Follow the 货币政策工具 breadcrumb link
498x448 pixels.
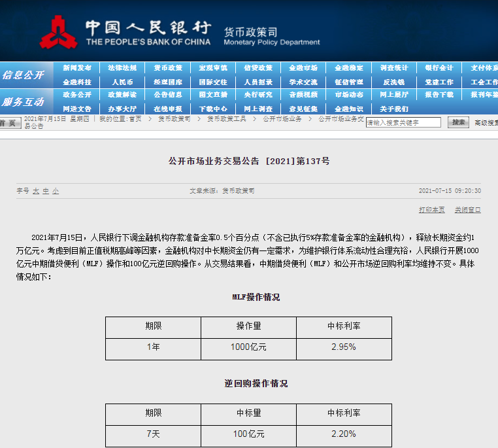point(227,119)
